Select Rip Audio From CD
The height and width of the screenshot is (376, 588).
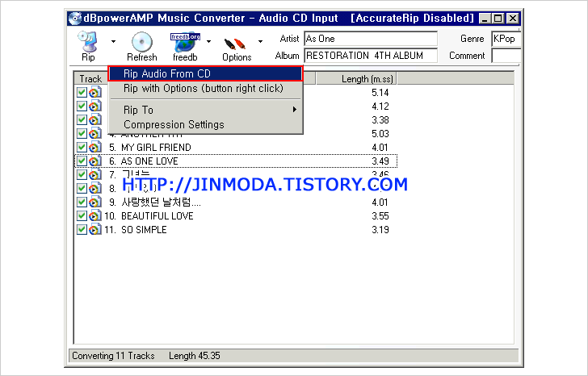[x=205, y=73]
